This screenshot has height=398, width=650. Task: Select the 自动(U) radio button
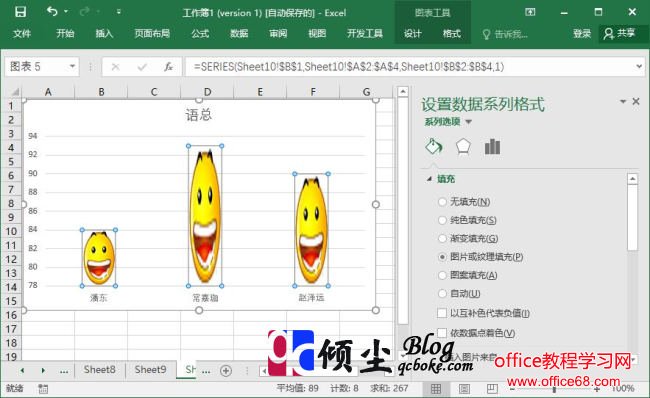[x=442, y=294]
